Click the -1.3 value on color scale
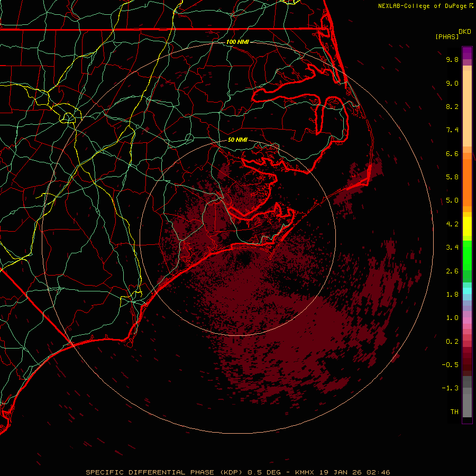The image size is (476, 476). click(x=450, y=388)
